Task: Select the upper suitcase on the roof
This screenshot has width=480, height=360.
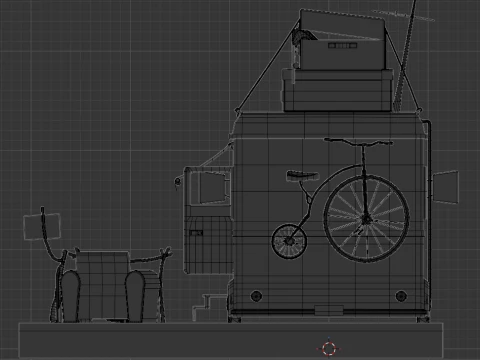Action: (343, 40)
